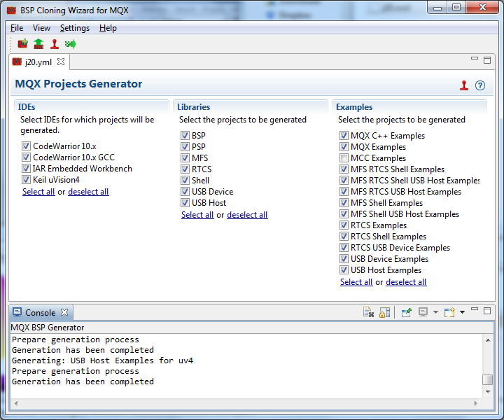Viewport: 504px width, 420px height.
Task: Click the Clear Console icon
Action: click(368, 312)
